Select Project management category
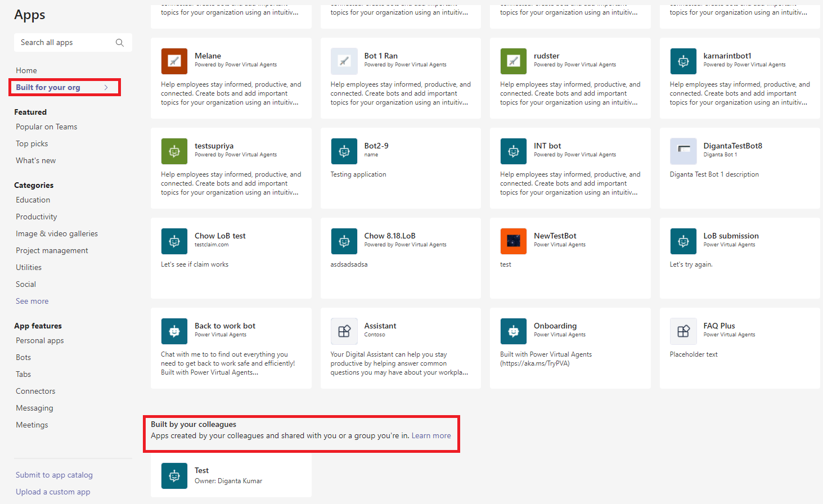Screen dimensions: 823x504 tap(52, 250)
